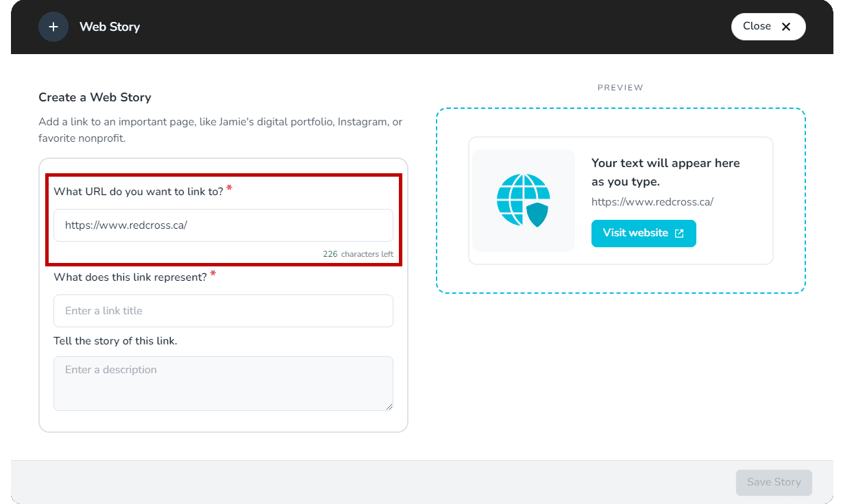Click the 'What does this link represent?' label
The width and height of the screenshot is (843, 504).
tap(130, 277)
